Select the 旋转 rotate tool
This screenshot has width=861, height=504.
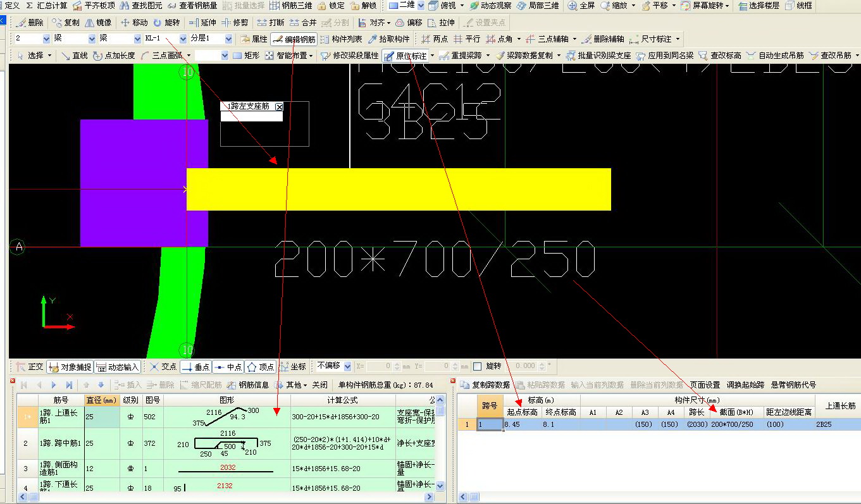[x=166, y=22]
